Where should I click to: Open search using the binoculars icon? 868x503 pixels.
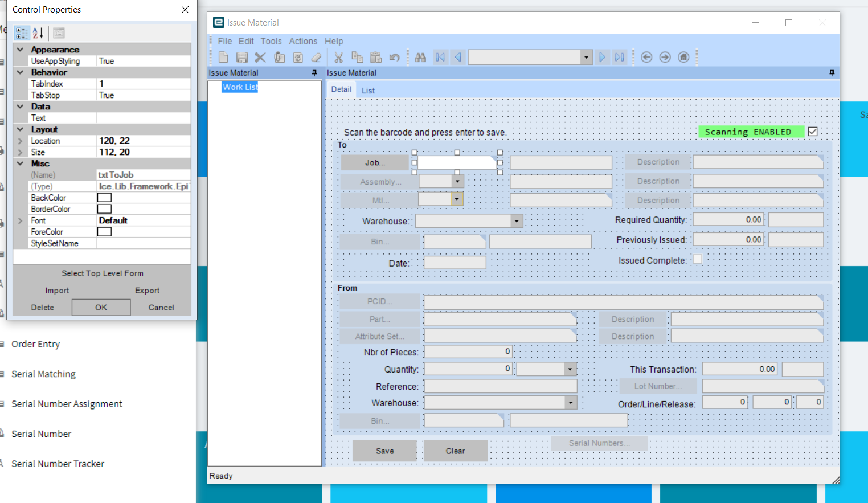421,57
